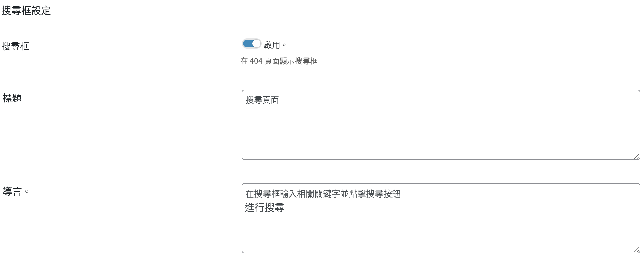Viewport: 644px width, 259px height.
Task: Click the empty area below 進行搜尋 in the intro box
Action: tap(441, 232)
